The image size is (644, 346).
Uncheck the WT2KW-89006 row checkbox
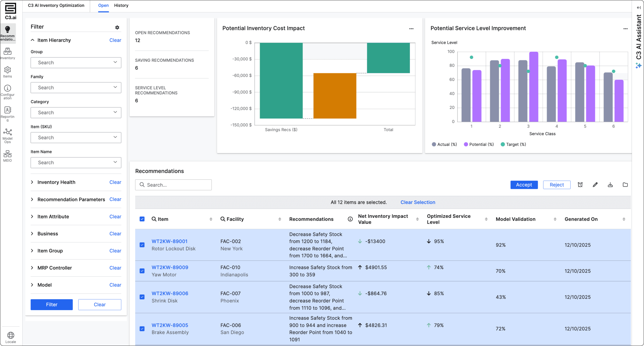click(x=142, y=297)
